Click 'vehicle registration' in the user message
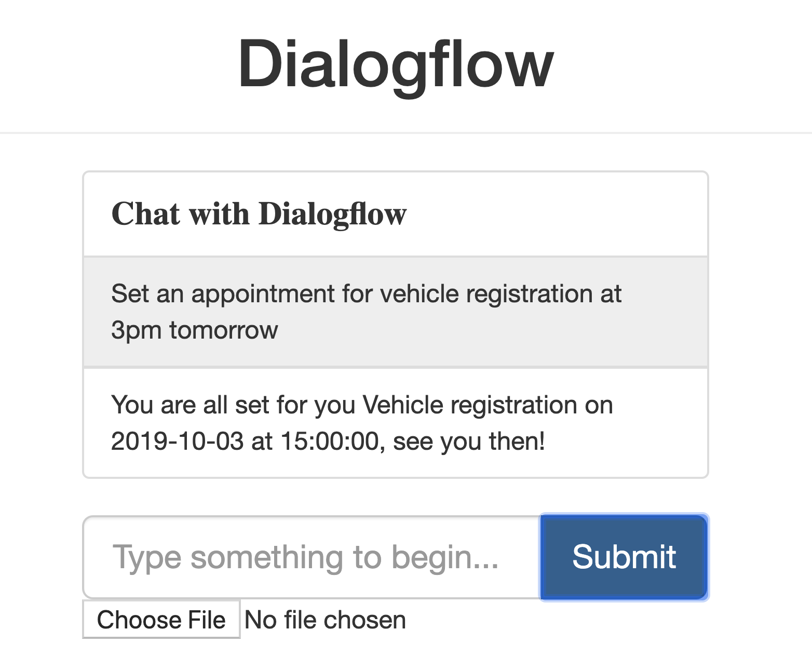This screenshot has height=670, width=812. [486, 294]
